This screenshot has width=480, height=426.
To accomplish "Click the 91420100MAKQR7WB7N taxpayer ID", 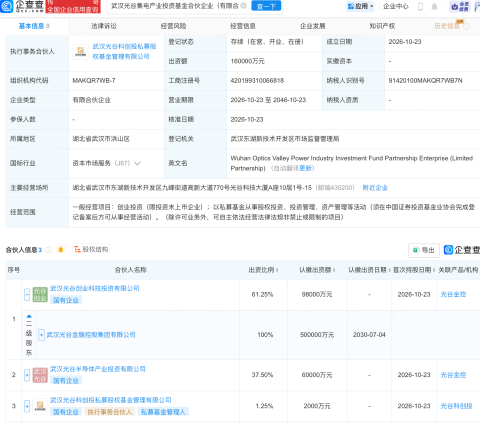I will [425, 81].
